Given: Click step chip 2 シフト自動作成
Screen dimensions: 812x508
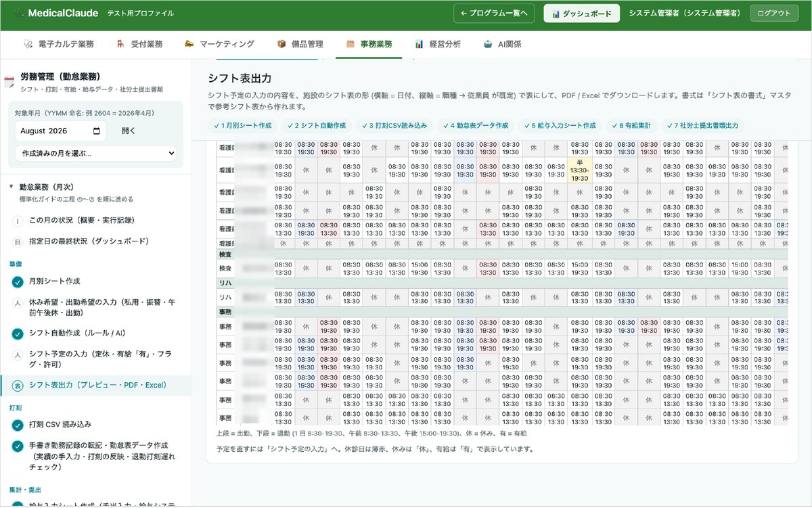Looking at the screenshot, I should click(x=316, y=126).
